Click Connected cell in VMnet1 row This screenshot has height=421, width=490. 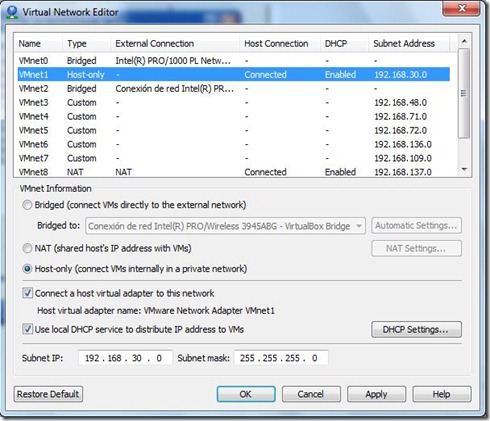tap(265, 75)
